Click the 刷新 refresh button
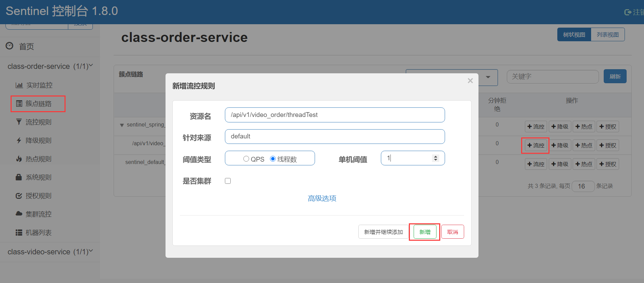The height and width of the screenshot is (283, 644). pos(615,76)
